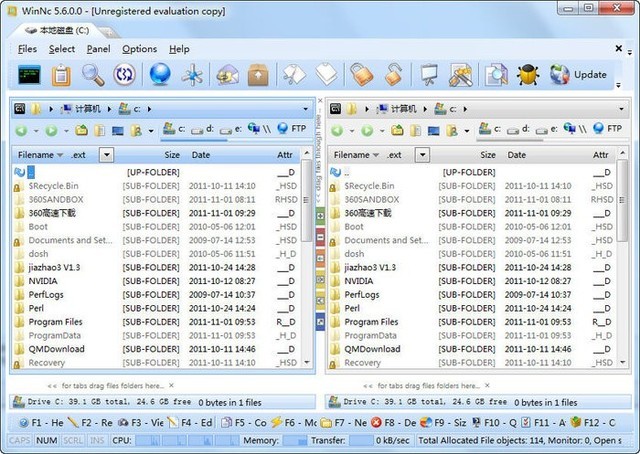The width and height of the screenshot is (640, 454).
Task: Click right panel up-folder icon
Action: (x=397, y=130)
